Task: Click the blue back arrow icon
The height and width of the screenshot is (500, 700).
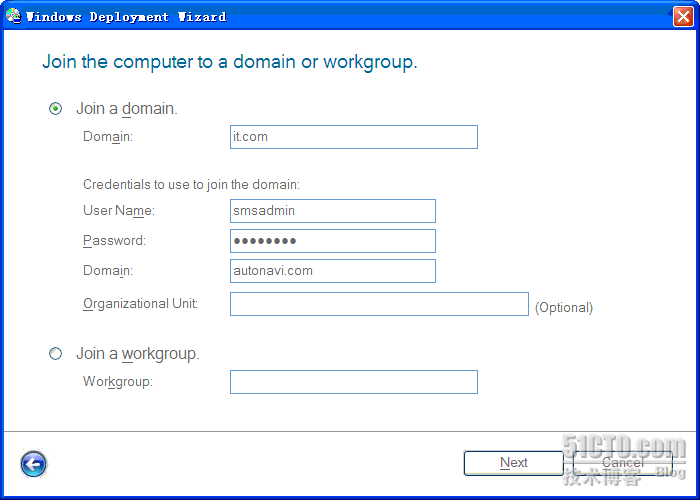Action: pyautogui.click(x=33, y=464)
